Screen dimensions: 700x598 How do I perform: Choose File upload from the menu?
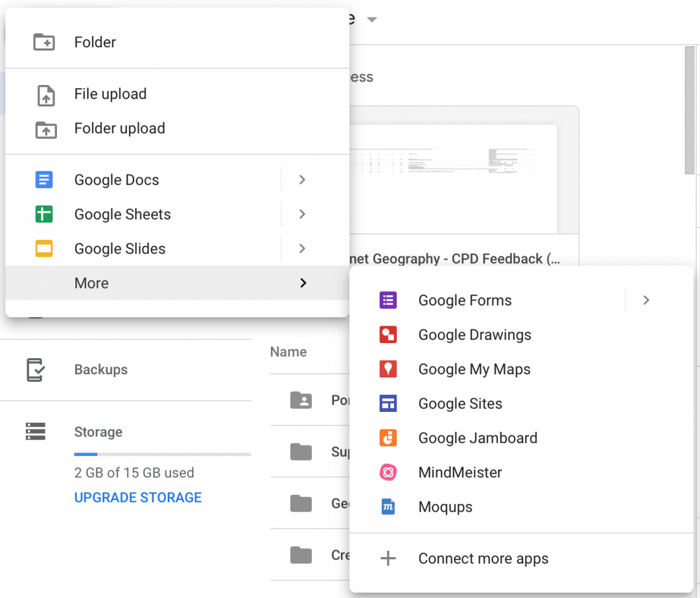click(109, 93)
